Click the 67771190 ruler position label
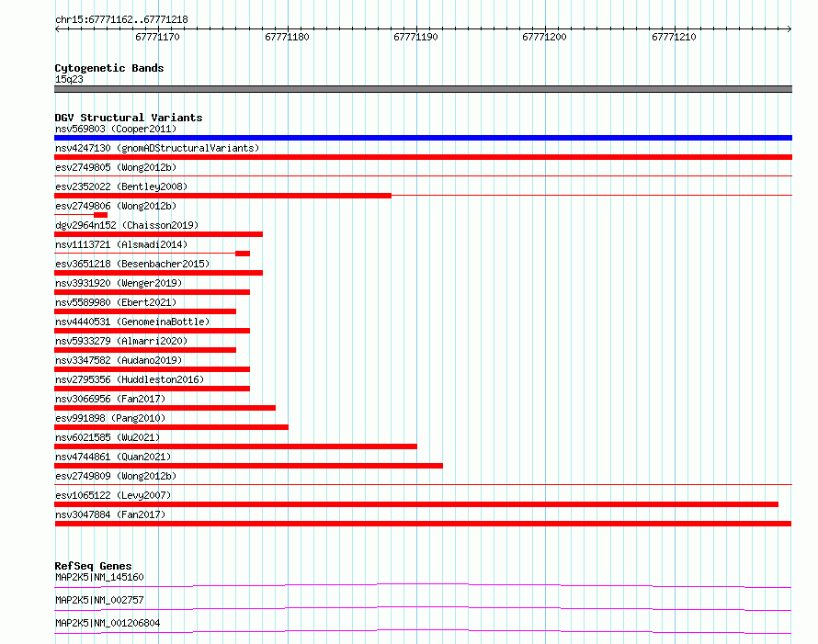The image size is (818, 644). pos(415,37)
